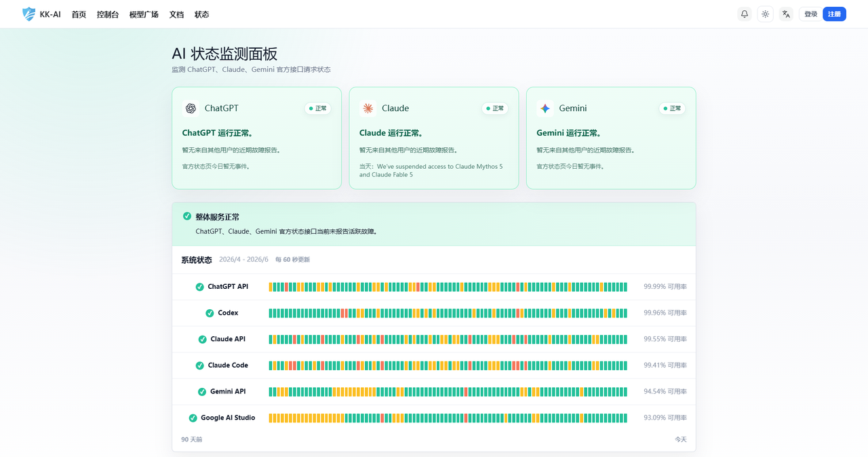Click the 99.55% 可用率 value
The height and width of the screenshot is (457, 868).
coord(665,339)
